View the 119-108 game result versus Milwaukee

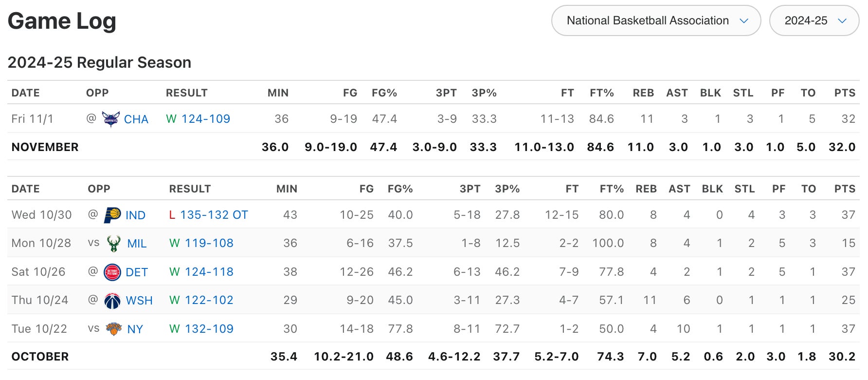(209, 243)
